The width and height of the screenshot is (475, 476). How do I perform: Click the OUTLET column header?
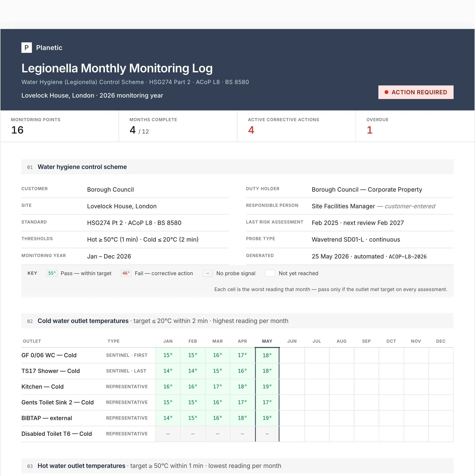pyautogui.click(x=32, y=341)
